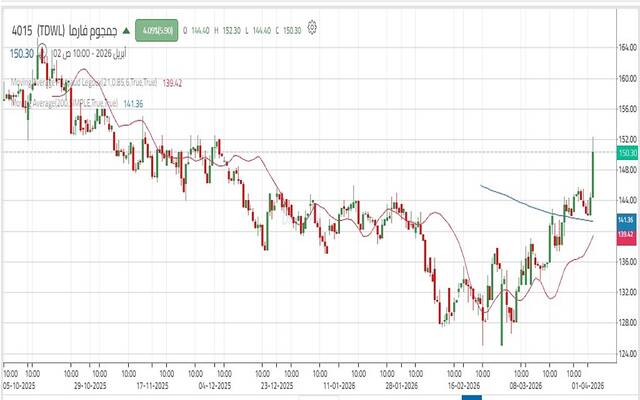
Task: Click the Close value 150.30 in header
Action: coord(294,28)
